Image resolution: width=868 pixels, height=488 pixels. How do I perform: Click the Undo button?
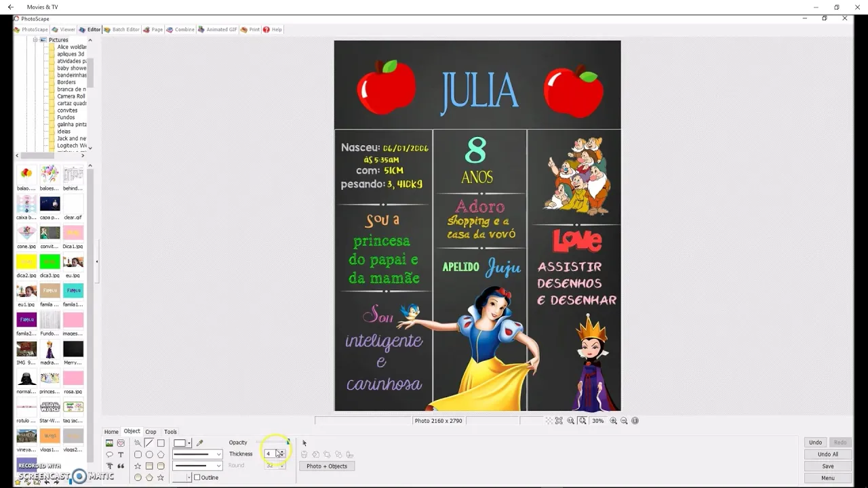(816, 443)
